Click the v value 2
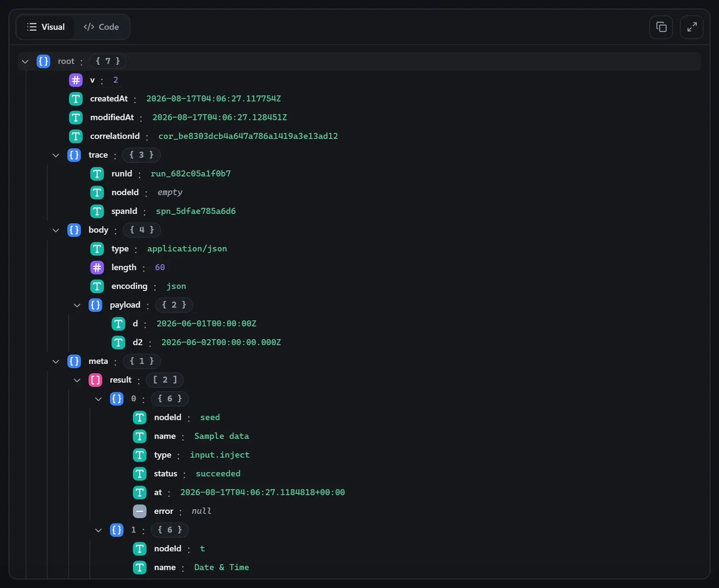Image resolution: width=719 pixels, height=588 pixels. [x=115, y=80]
